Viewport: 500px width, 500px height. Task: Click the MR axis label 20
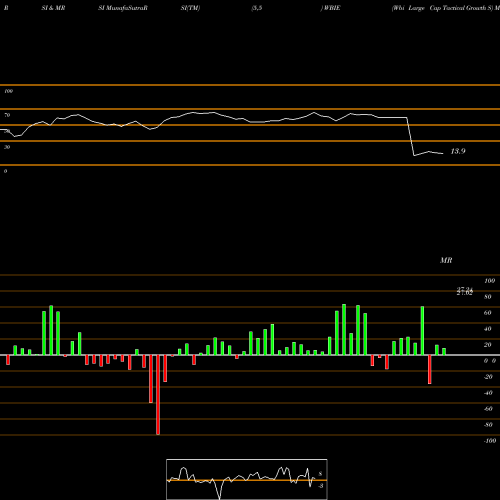[x=488, y=345]
